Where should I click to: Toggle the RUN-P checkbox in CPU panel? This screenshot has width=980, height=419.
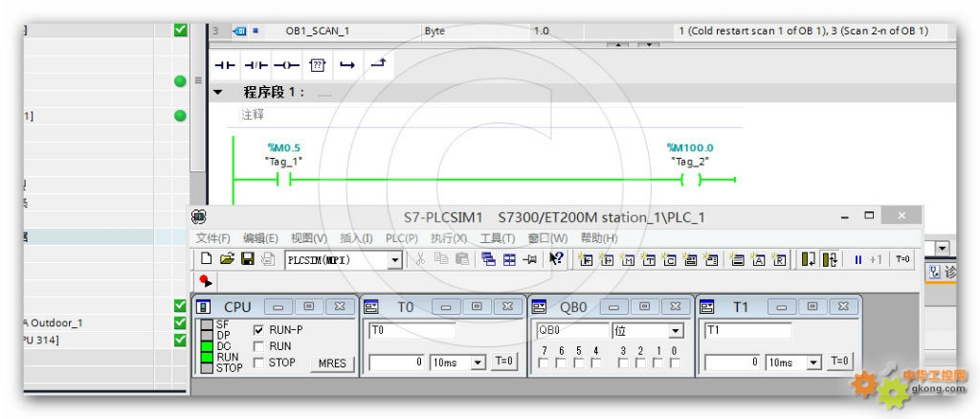point(258,330)
